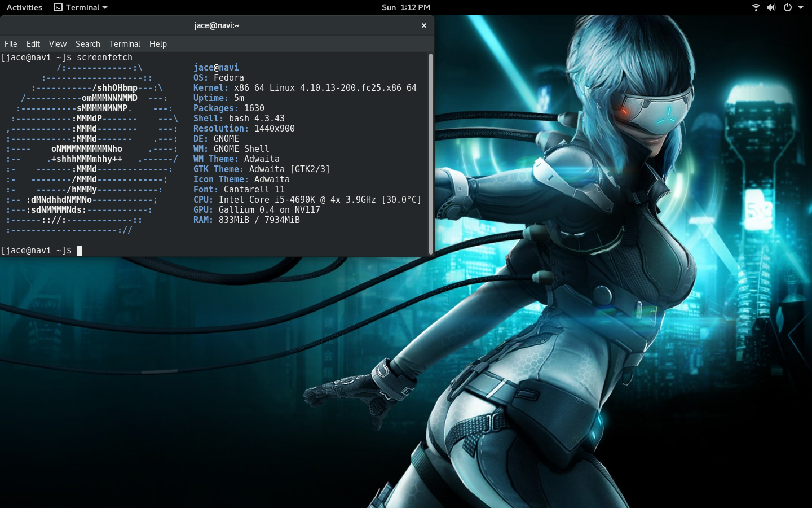
Task: Open the Terminal menu in the menu bar
Action: [x=125, y=44]
